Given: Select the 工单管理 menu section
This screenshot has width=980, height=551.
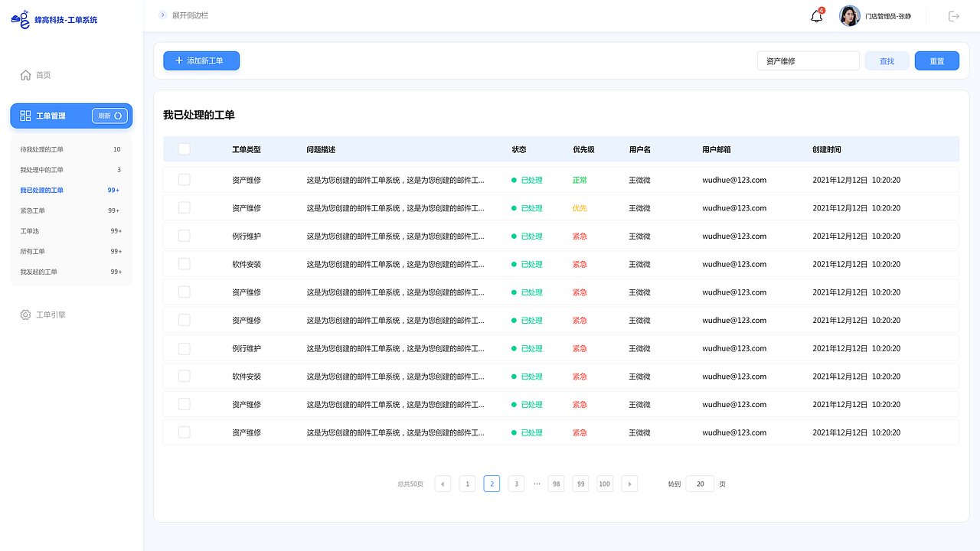Looking at the screenshot, I should point(71,116).
